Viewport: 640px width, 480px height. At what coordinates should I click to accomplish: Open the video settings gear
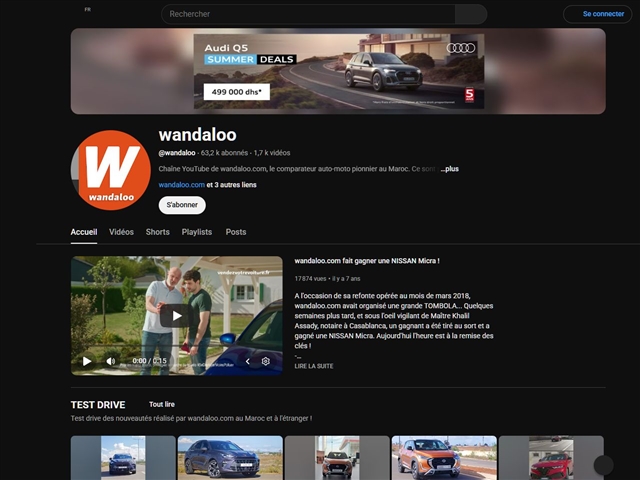pyautogui.click(x=266, y=361)
